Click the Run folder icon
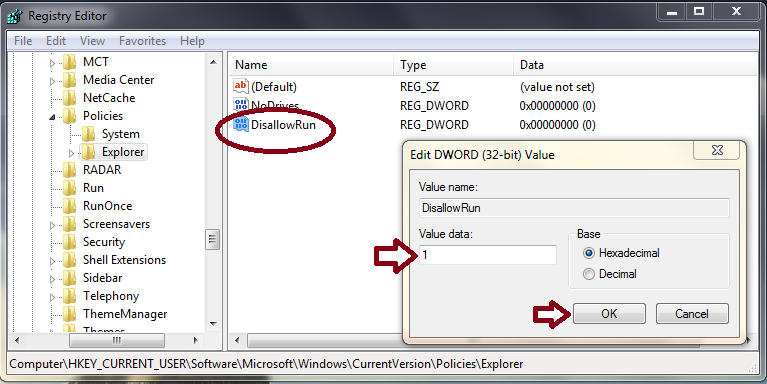 click(70, 188)
